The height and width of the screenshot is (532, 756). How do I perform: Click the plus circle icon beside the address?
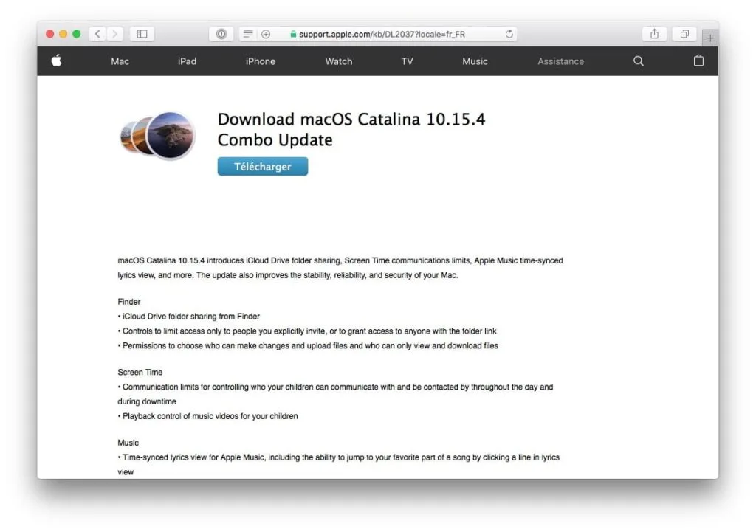[266, 34]
